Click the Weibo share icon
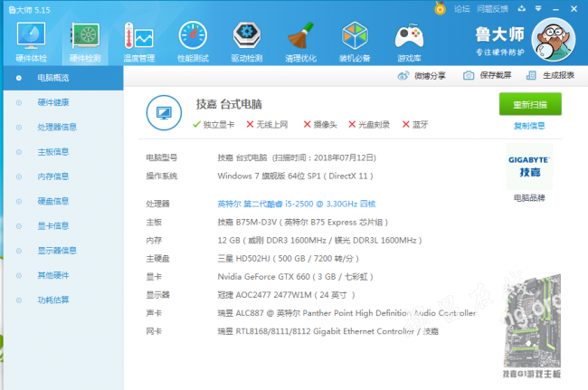Viewport: 588px width, 390px height. point(403,76)
